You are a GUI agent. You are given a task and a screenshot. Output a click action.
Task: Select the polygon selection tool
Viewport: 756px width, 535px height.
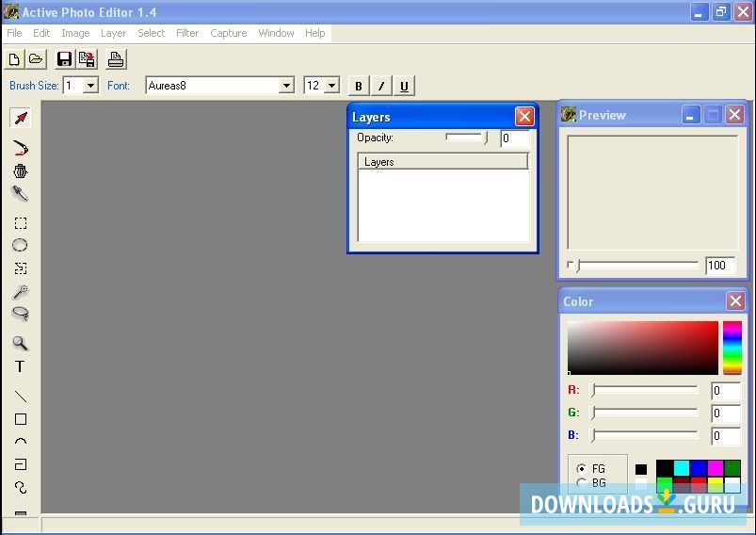(x=21, y=268)
